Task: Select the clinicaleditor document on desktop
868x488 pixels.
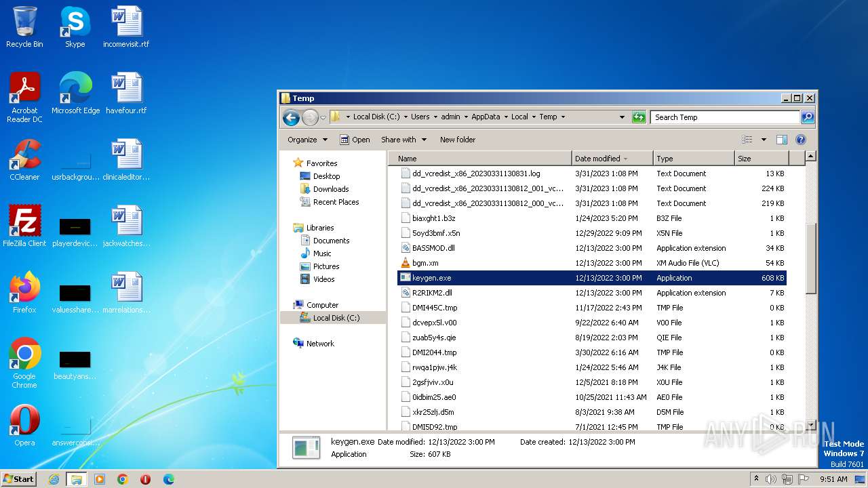Action: (x=126, y=159)
